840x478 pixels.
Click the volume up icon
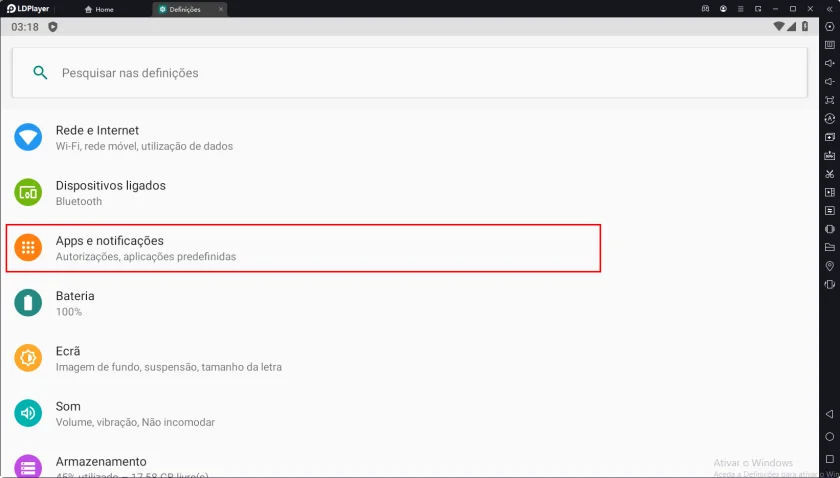(830, 63)
